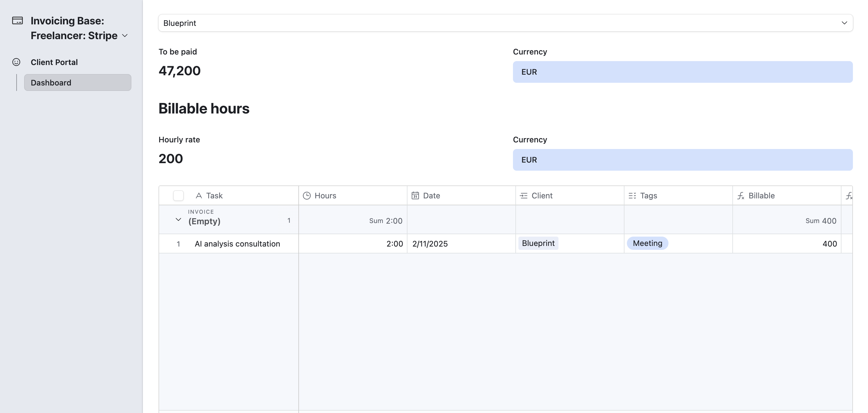
Task: Click the partially hidden last formula column icon
Action: pos(848,196)
